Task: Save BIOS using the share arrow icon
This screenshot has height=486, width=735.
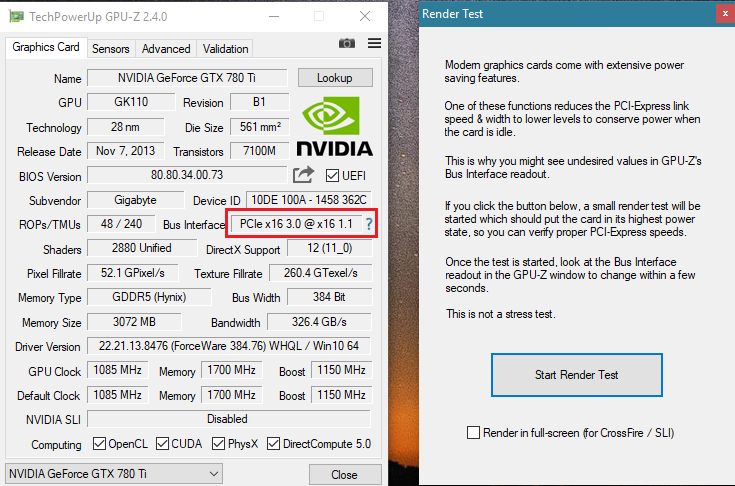Action: tap(303, 175)
